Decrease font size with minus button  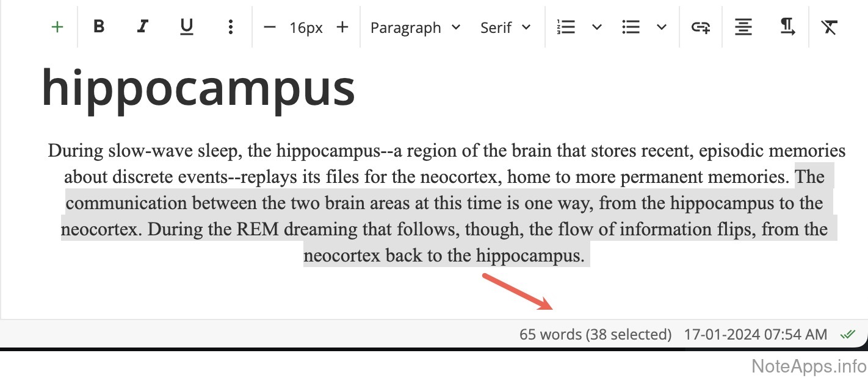270,27
